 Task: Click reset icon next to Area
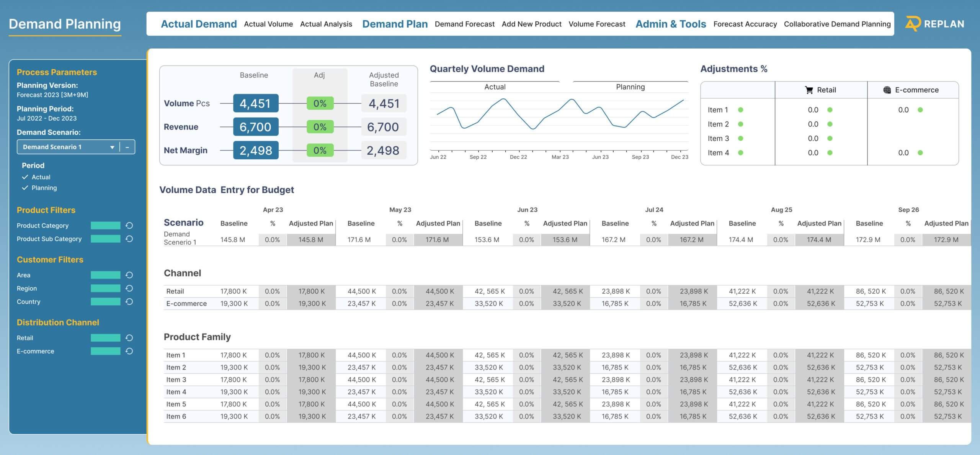(129, 275)
